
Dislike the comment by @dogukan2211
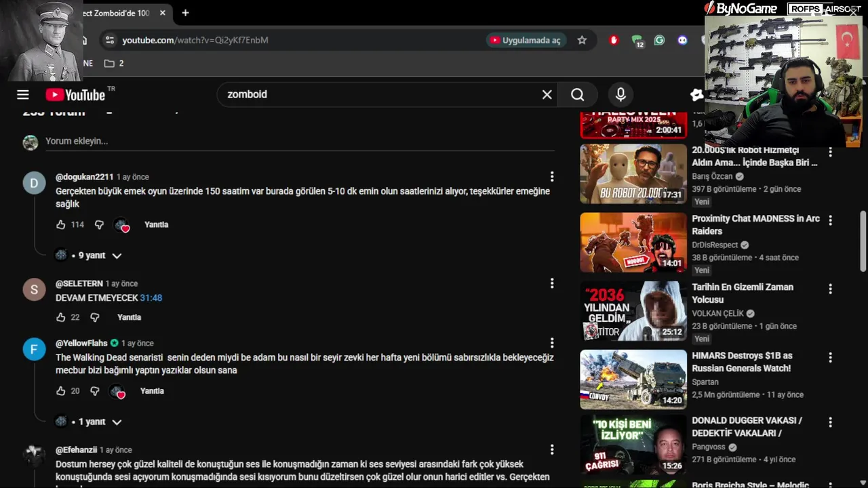[99, 224]
